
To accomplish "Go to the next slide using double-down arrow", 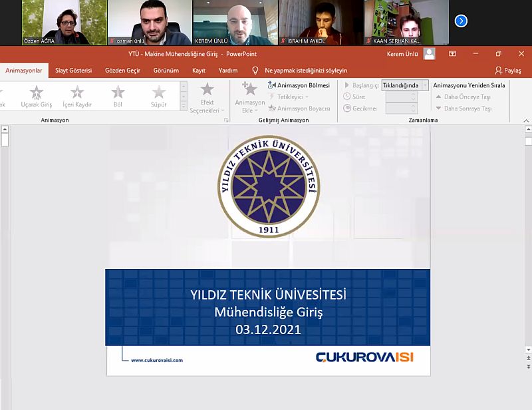I will [528, 367].
